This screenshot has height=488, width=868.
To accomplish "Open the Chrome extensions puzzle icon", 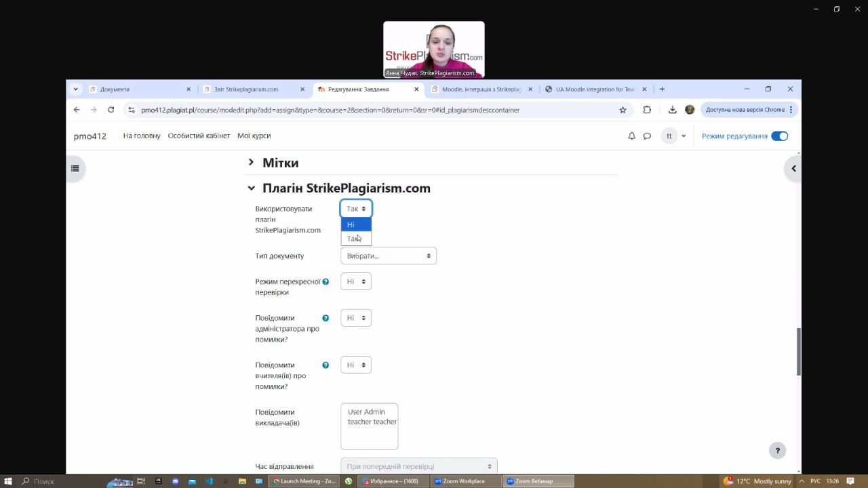I will pos(647,110).
